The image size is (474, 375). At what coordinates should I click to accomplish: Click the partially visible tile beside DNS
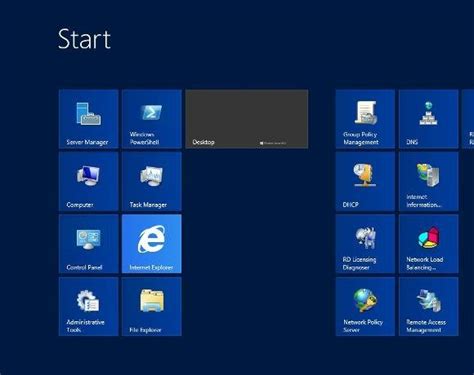pyautogui.click(x=468, y=119)
